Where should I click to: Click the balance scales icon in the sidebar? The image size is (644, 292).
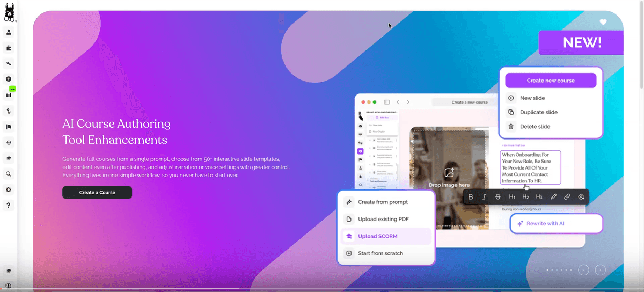9,142
